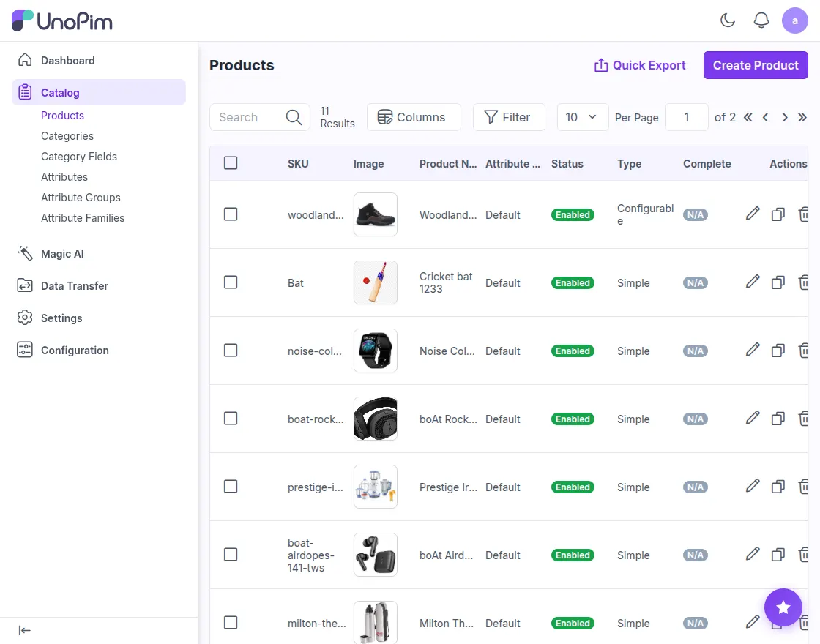Edit the woodland product
This screenshot has height=644, width=820.
click(x=753, y=214)
